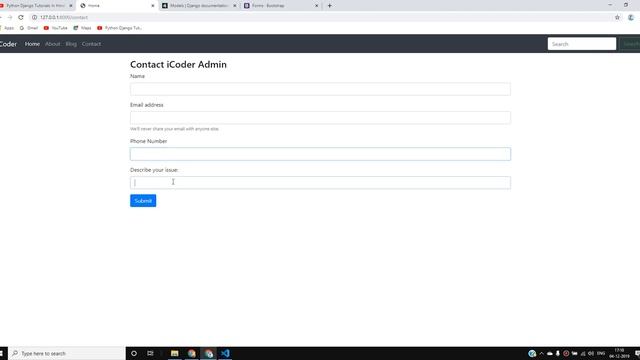Open the OneDrive cloud tray icon

(x=550, y=353)
